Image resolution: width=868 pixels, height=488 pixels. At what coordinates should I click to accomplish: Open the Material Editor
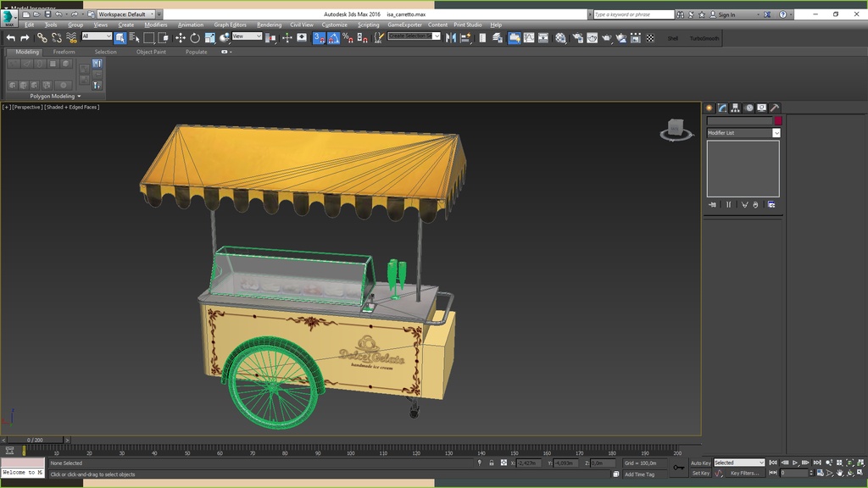pos(560,38)
